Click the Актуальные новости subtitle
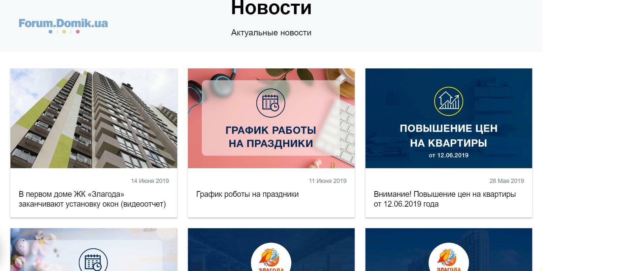 [x=271, y=33]
